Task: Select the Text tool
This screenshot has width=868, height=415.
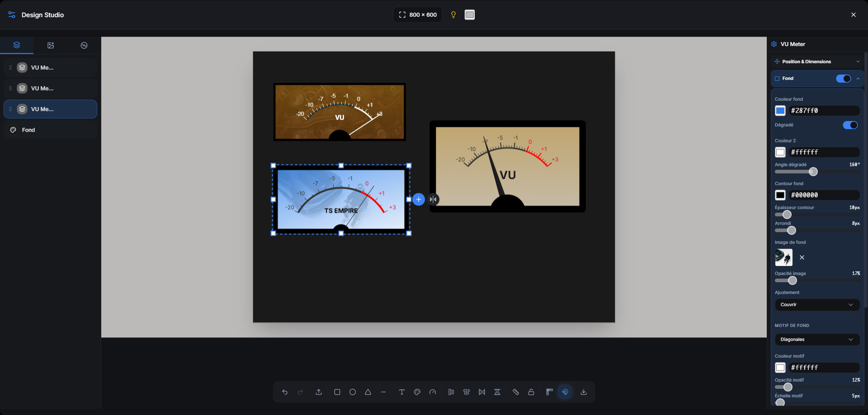Action: pyautogui.click(x=401, y=392)
